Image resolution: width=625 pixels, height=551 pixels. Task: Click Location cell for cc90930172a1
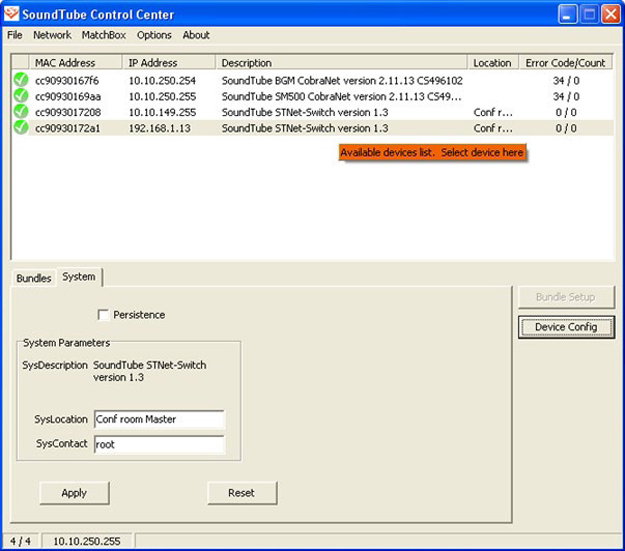493,128
